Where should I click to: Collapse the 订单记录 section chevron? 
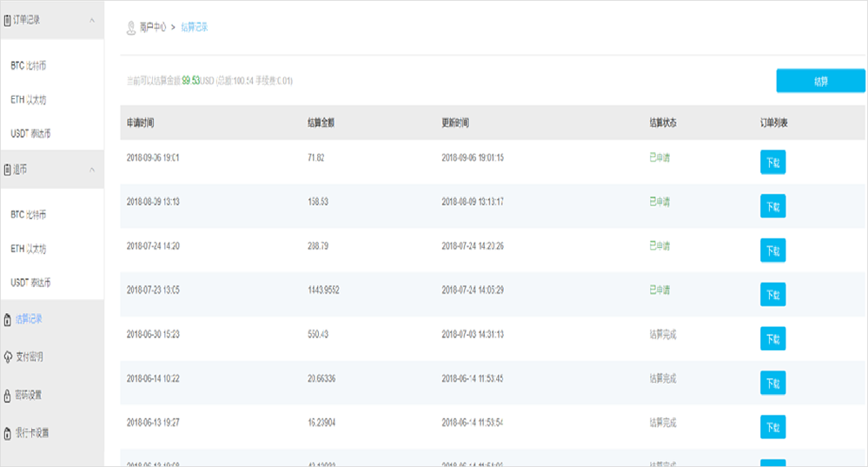tap(92, 19)
